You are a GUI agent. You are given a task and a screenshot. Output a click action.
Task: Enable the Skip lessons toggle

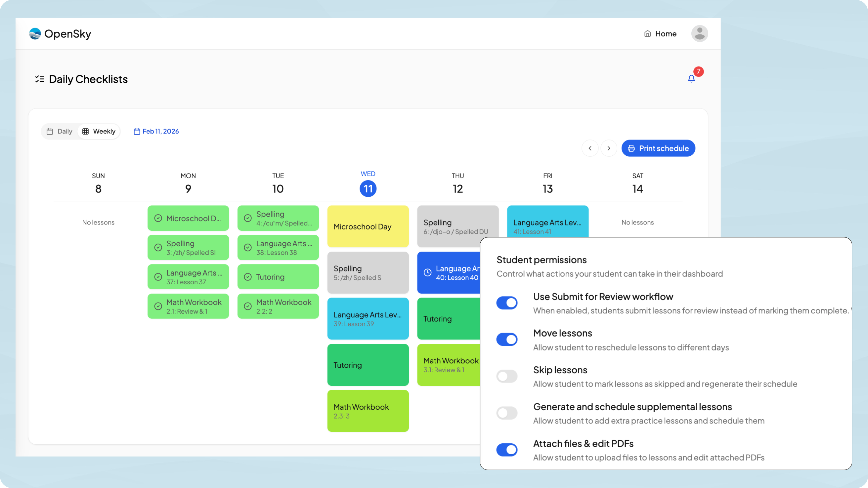[507, 376]
